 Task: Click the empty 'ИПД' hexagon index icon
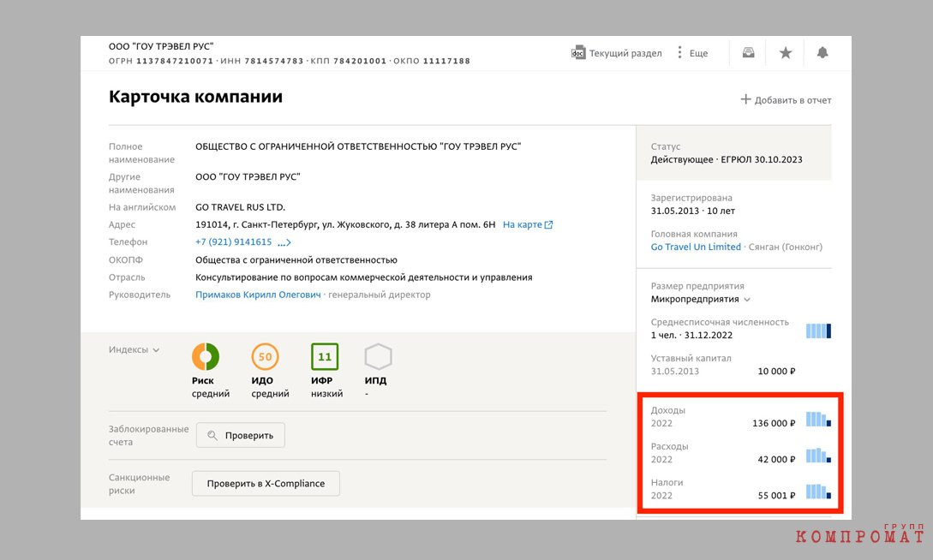click(378, 357)
